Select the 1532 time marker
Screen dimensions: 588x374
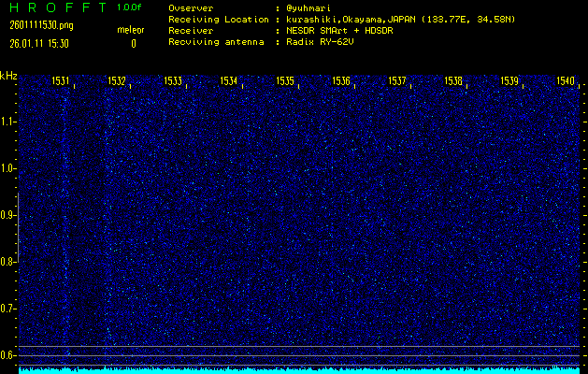click(117, 82)
